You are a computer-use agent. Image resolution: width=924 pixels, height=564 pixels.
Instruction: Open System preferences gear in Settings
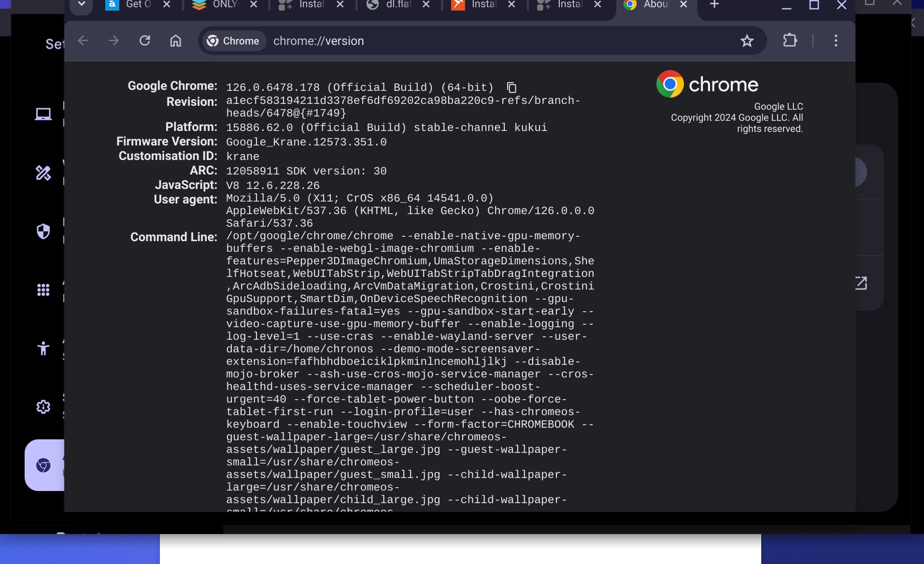pos(43,407)
